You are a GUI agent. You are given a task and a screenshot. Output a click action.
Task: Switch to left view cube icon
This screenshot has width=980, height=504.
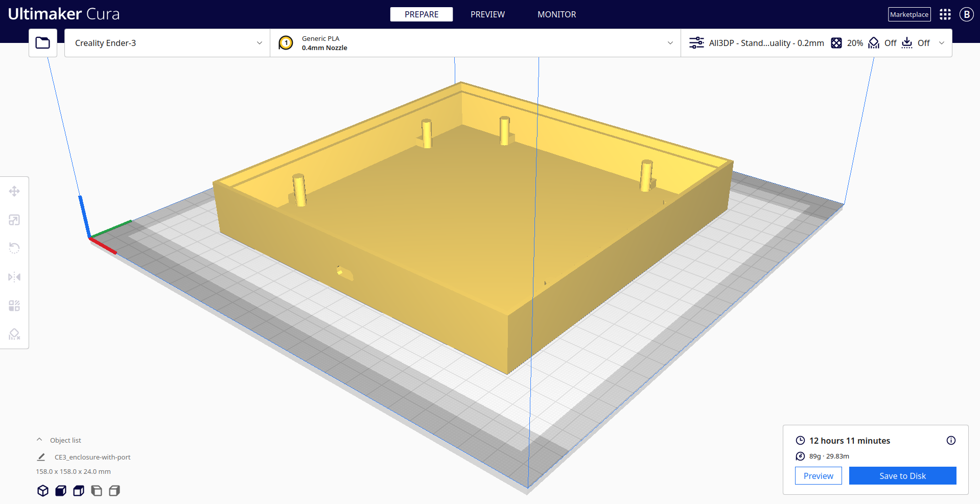pos(97,491)
